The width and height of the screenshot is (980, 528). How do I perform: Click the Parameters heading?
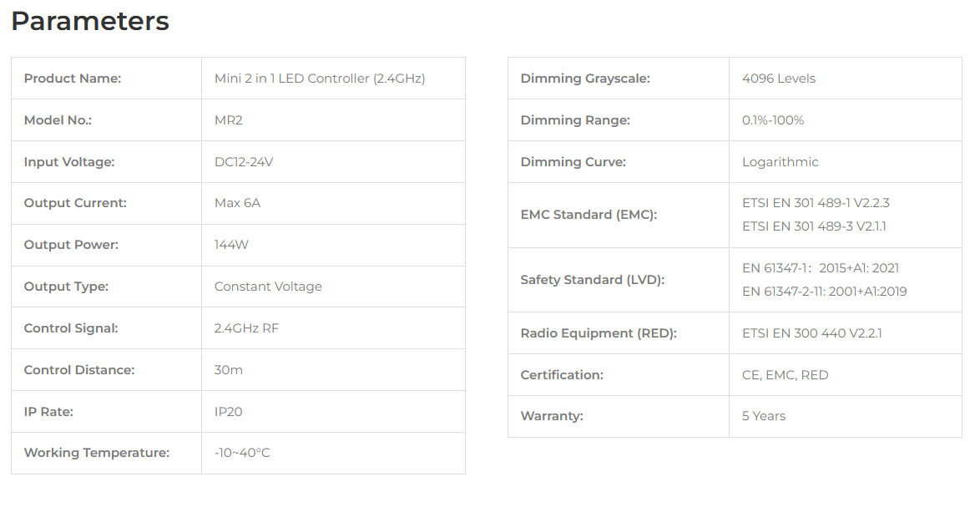pyautogui.click(x=90, y=21)
